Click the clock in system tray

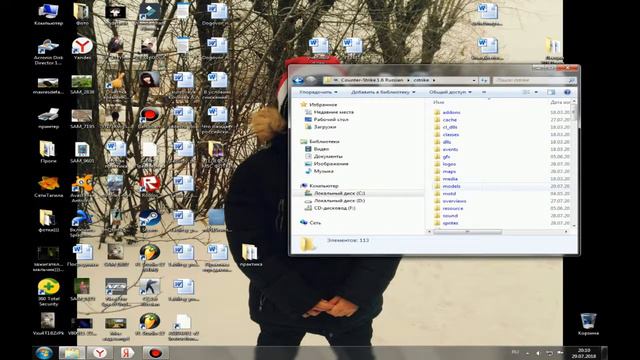583,353
